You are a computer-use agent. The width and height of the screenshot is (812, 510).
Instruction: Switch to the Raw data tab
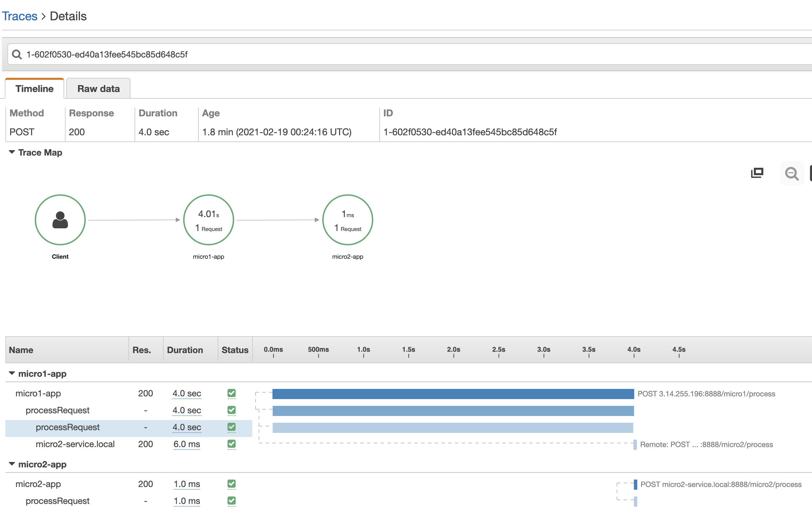[x=98, y=89]
